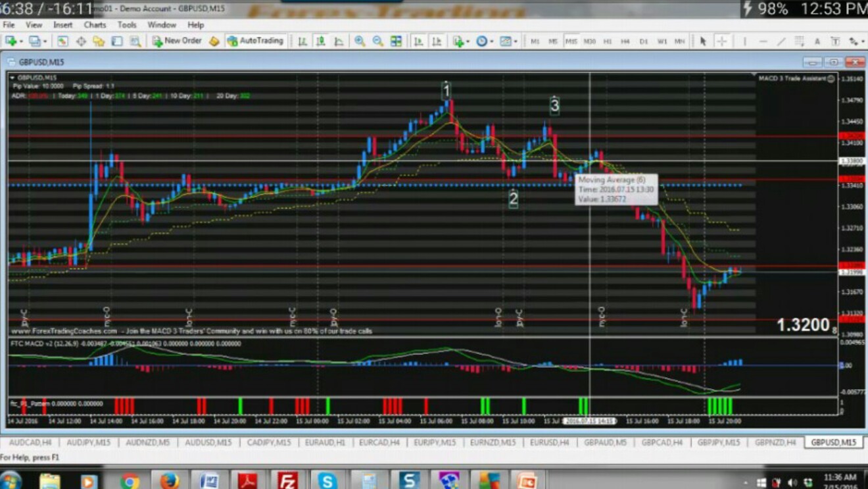The height and width of the screenshot is (489, 868).
Task: Toggle the AutoTrading button
Action: coord(255,41)
